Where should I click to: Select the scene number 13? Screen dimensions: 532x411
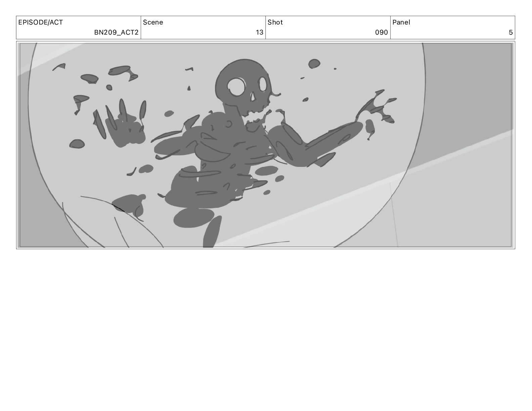click(260, 33)
